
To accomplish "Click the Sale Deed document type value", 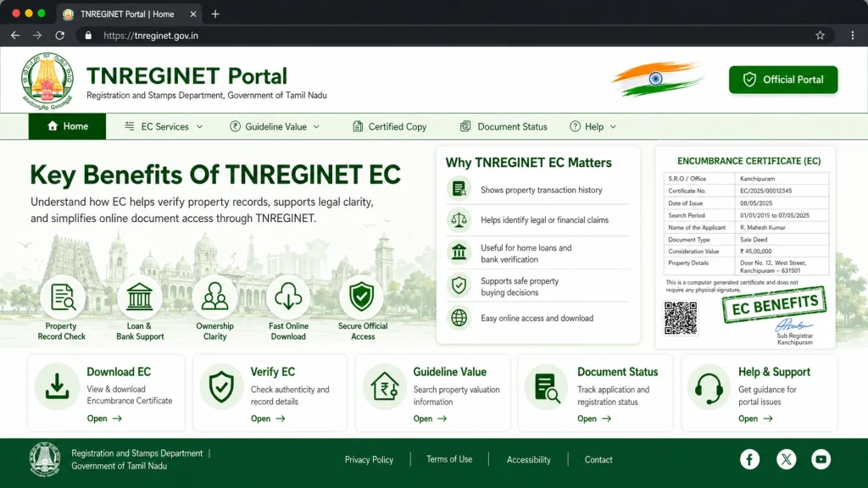I will (754, 240).
